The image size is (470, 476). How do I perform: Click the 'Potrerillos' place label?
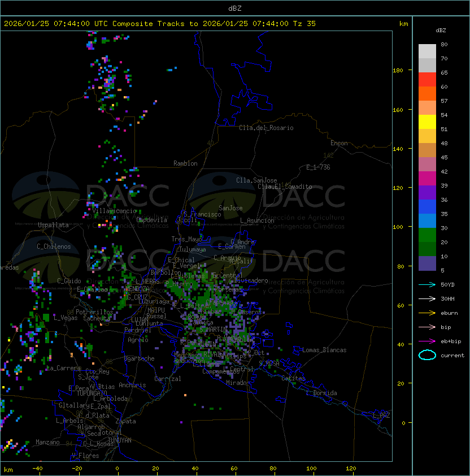click(x=94, y=311)
